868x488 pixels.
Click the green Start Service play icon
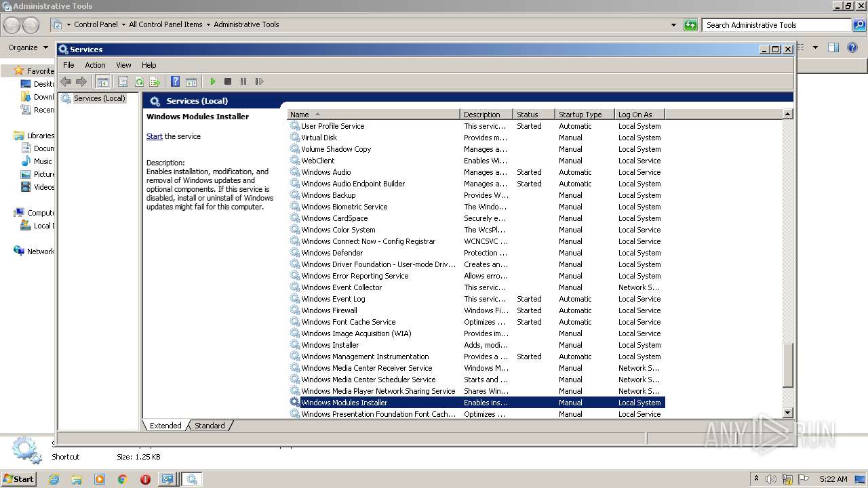(x=212, y=81)
